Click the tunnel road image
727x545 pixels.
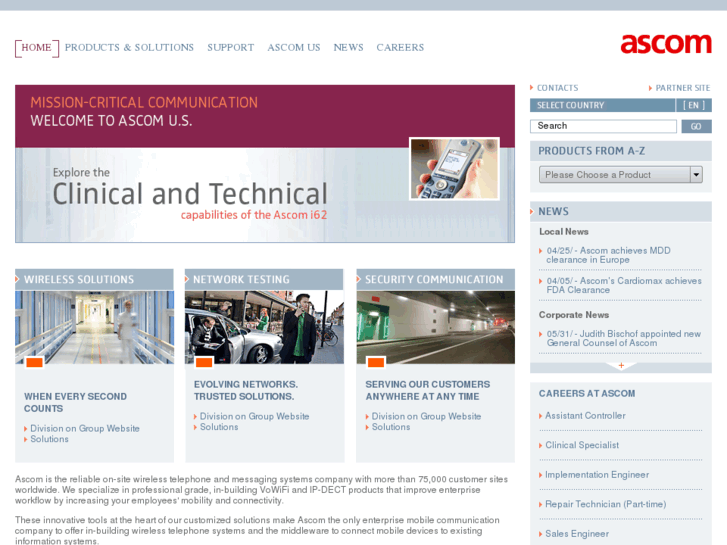[x=435, y=327]
